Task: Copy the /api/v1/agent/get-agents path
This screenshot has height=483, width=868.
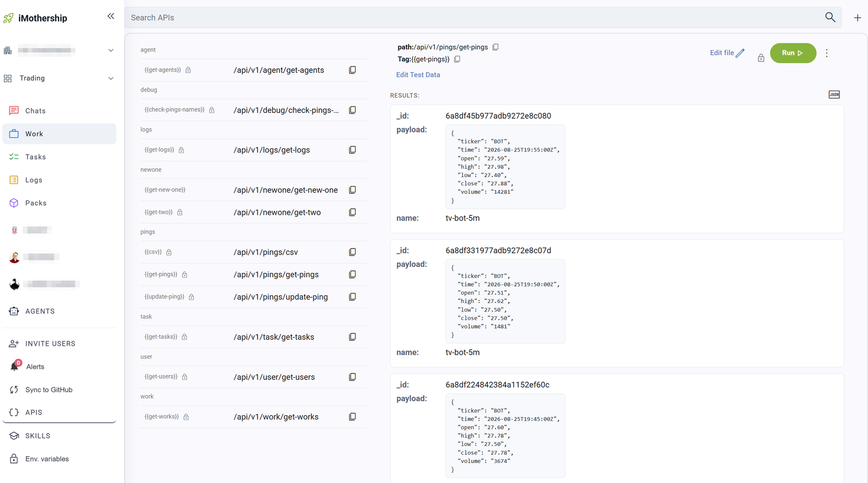Action: (353, 70)
